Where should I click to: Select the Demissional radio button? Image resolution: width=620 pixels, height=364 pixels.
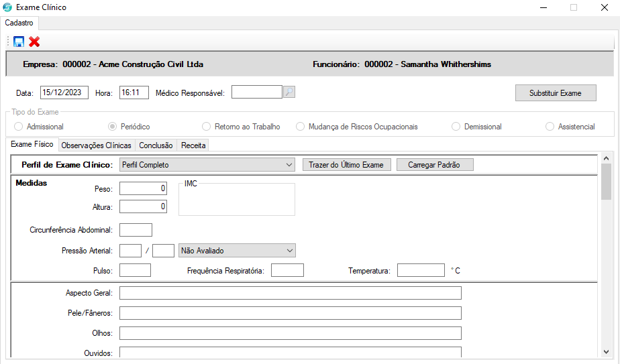456,127
